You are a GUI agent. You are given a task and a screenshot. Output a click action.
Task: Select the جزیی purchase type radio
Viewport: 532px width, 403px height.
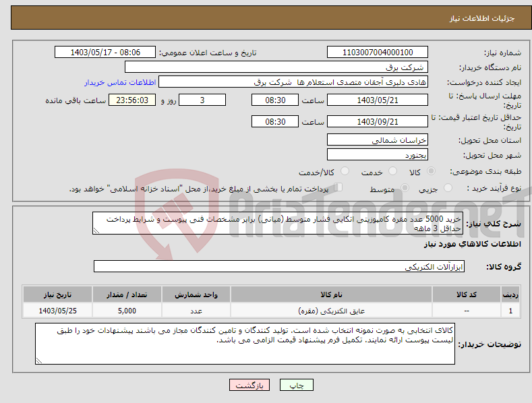(448, 187)
